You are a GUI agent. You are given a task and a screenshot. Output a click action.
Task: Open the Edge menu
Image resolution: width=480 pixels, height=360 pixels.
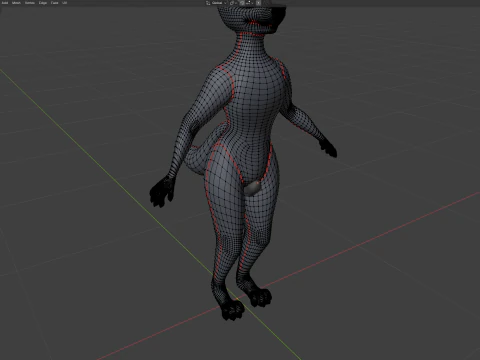pyautogui.click(x=43, y=3)
